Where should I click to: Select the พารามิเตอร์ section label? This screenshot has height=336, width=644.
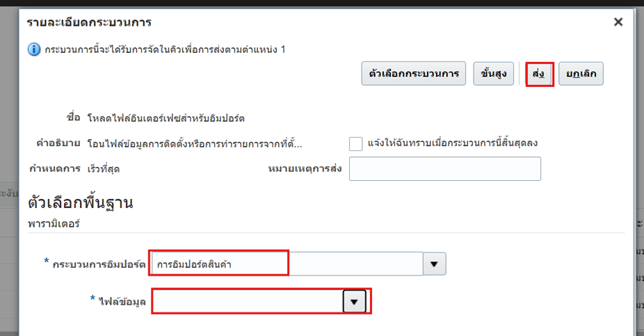54,224
